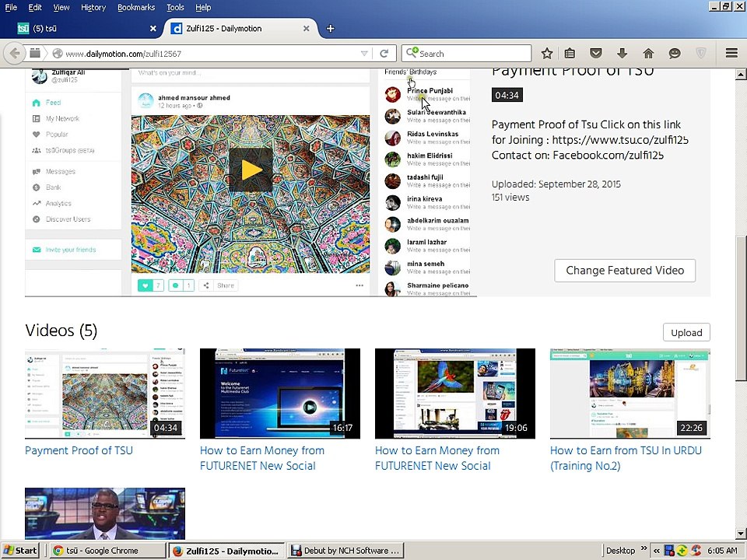This screenshot has height=560, width=747.
Task: Open the File menu
Action: [x=11, y=7]
